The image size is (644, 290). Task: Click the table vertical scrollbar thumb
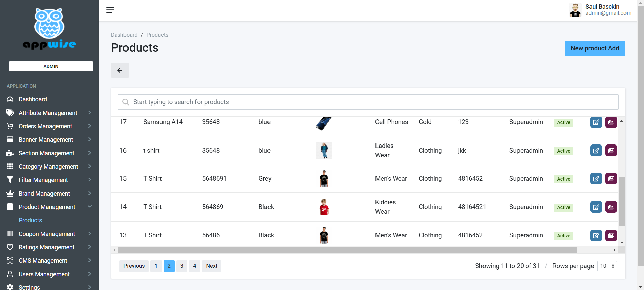coord(622,201)
